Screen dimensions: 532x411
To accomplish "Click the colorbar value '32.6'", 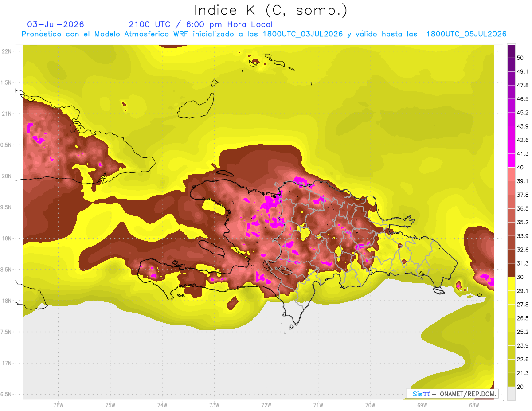I will click(523, 250).
